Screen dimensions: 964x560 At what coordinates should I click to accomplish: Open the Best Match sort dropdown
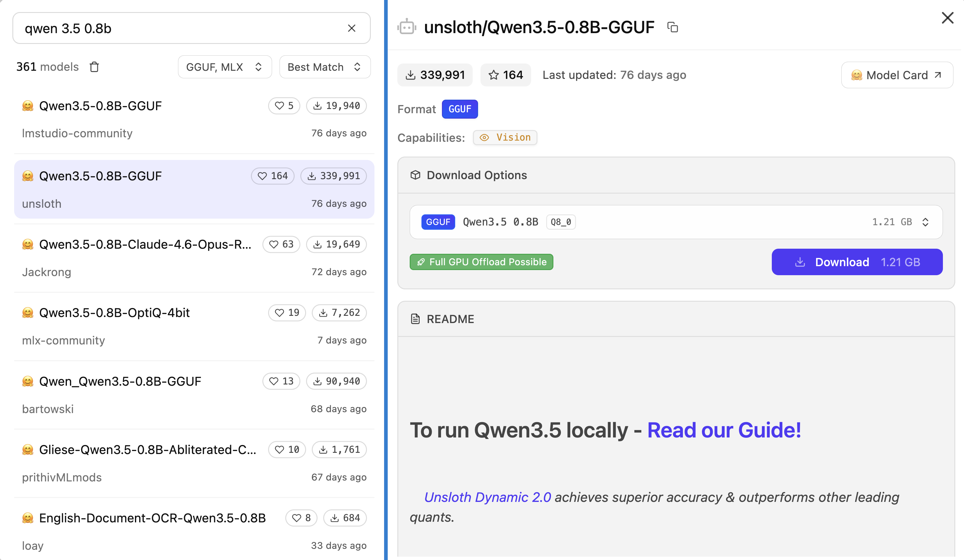point(325,67)
